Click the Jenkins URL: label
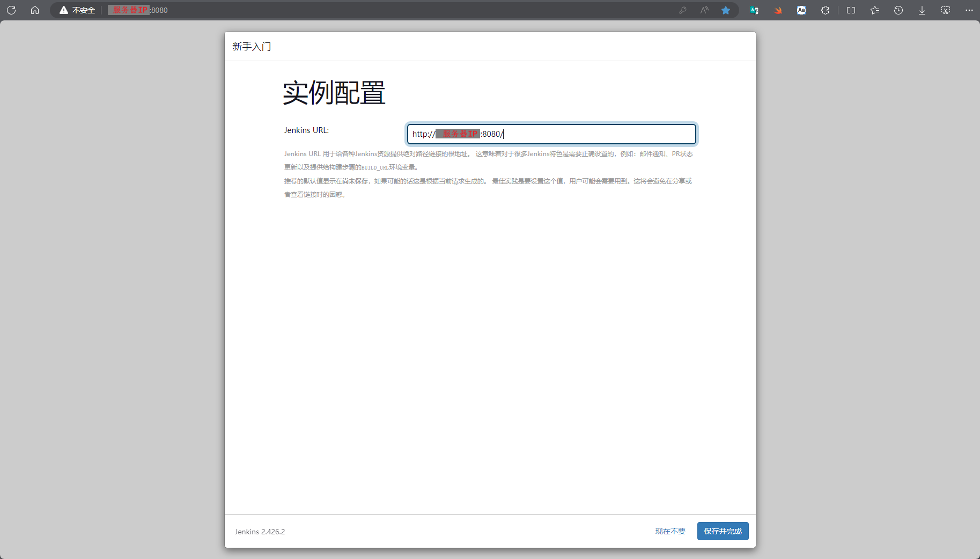The width and height of the screenshot is (980, 559). pos(306,130)
